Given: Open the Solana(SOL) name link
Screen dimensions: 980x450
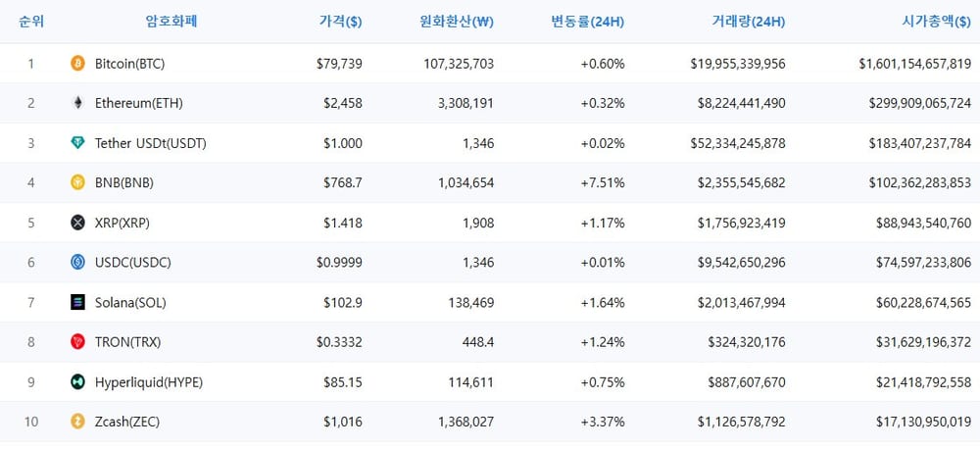Looking at the screenshot, I should click(x=130, y=303).
